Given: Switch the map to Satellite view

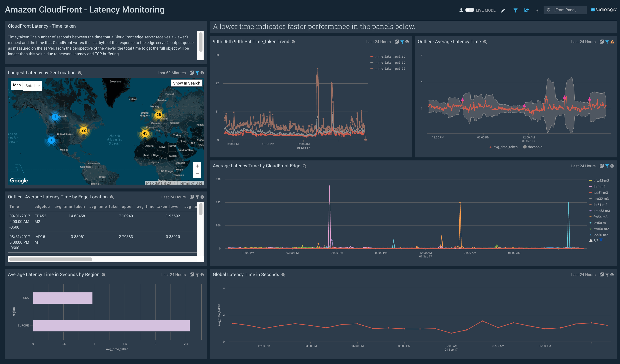Looking at the screenshot, I should pyautogui.click(x=32, y=86).
